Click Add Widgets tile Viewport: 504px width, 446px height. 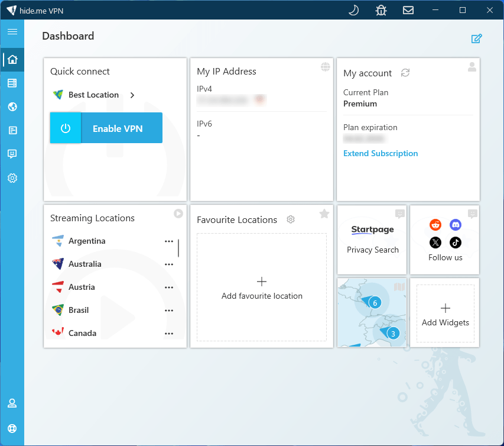click(445, 314)
